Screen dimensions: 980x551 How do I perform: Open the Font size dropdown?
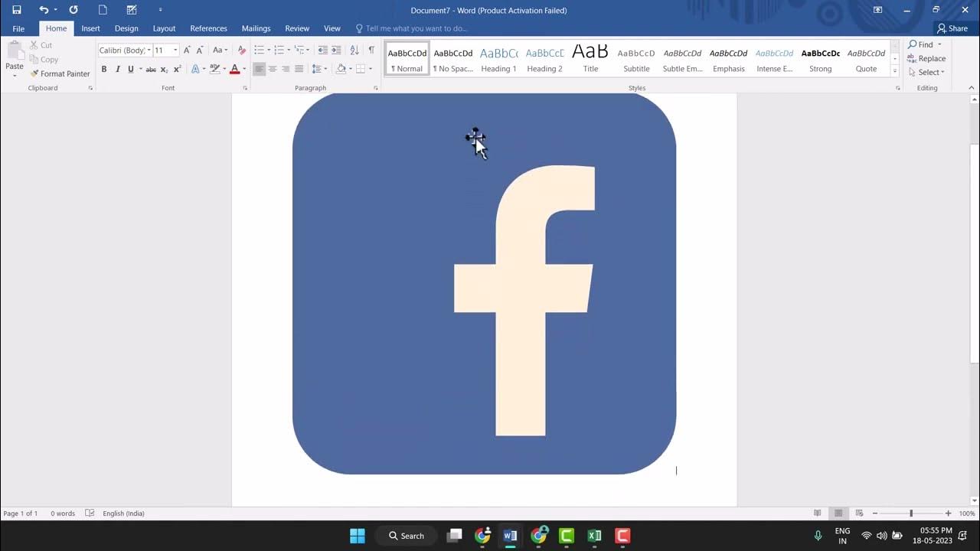coord(175,50)
